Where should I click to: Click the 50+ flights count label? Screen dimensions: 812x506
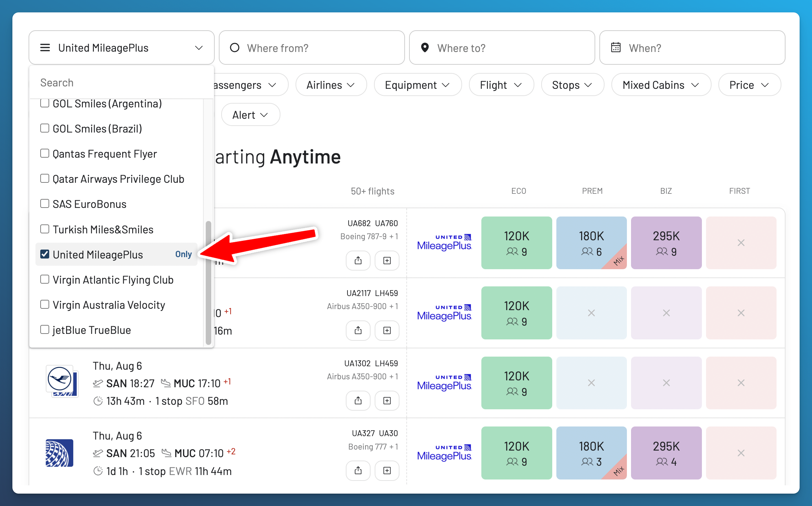pyautogui.click(x=373, y=191)
